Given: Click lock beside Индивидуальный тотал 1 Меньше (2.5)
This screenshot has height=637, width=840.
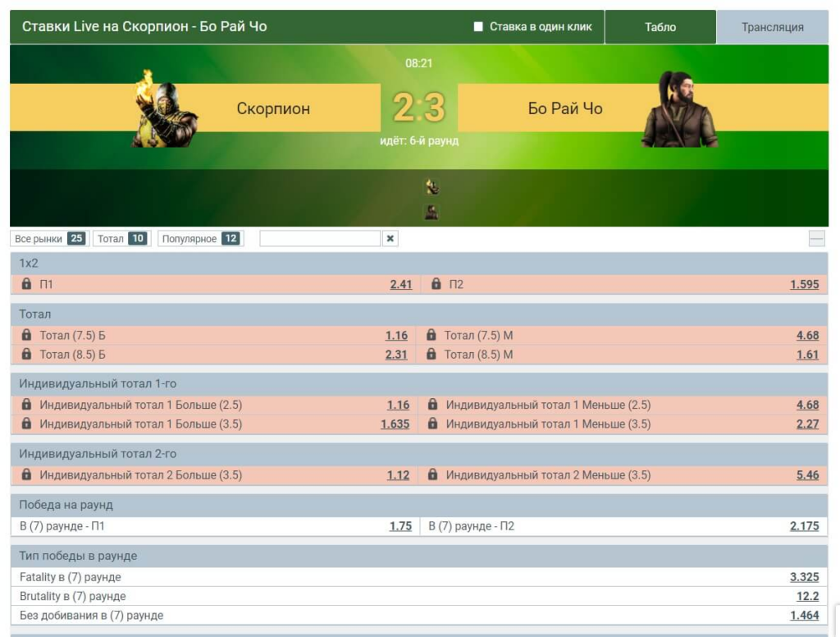Looking at the screenshot, I should point(433,405).
